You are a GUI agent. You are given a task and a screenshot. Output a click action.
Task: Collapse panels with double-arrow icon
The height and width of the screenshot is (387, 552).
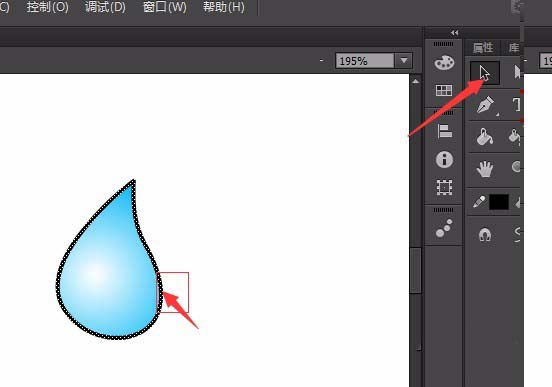(x=454, y=33)
